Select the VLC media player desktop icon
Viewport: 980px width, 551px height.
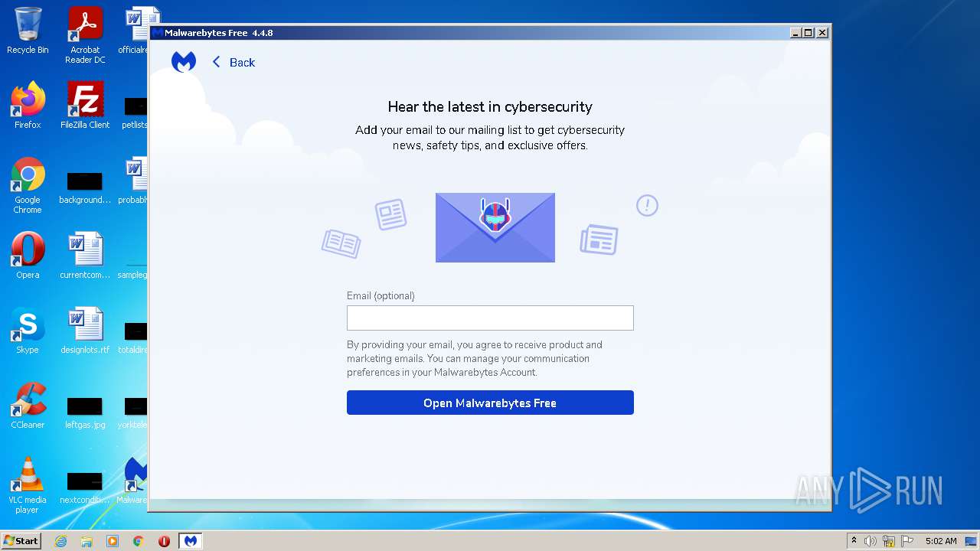28,485
